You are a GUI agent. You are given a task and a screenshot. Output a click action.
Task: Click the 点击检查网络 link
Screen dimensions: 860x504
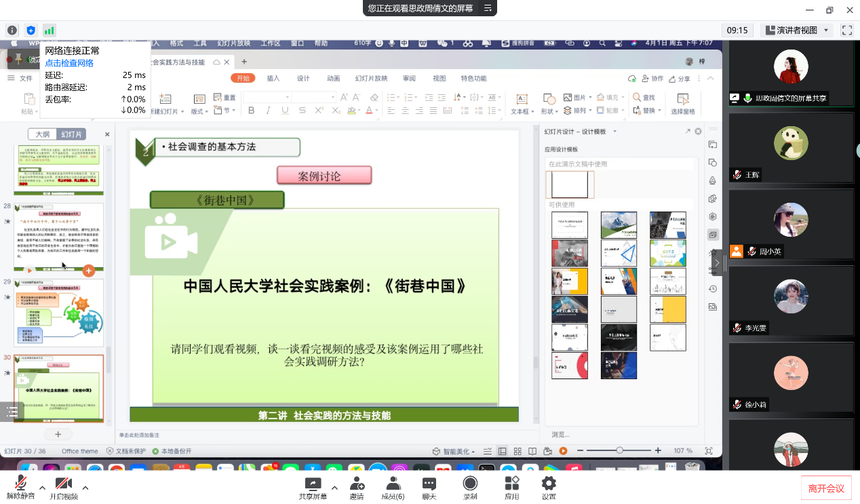point(69,63)
